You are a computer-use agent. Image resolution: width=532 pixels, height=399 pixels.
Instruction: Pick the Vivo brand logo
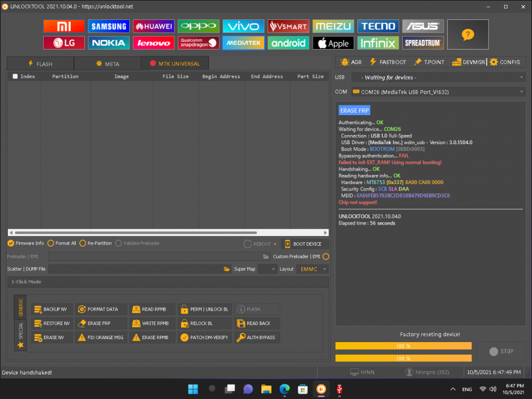pyautogui.click(x=243, y=26)
